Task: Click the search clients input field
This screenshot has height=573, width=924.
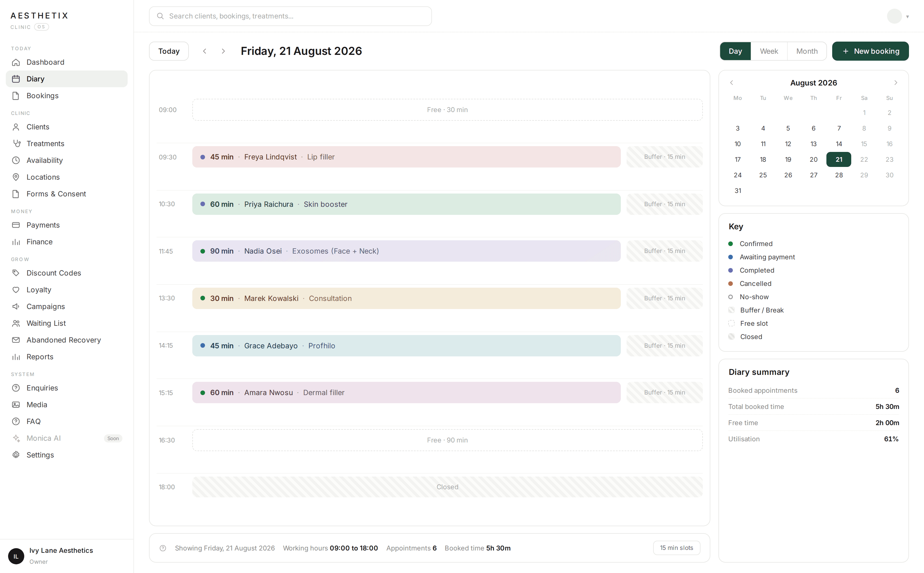Action: point(290,16)
